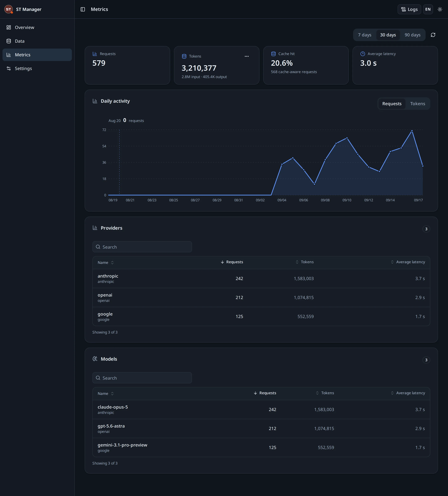This screenshot has height=496, width=448.
Task: Switch range to 7 days
Action: 365,35
